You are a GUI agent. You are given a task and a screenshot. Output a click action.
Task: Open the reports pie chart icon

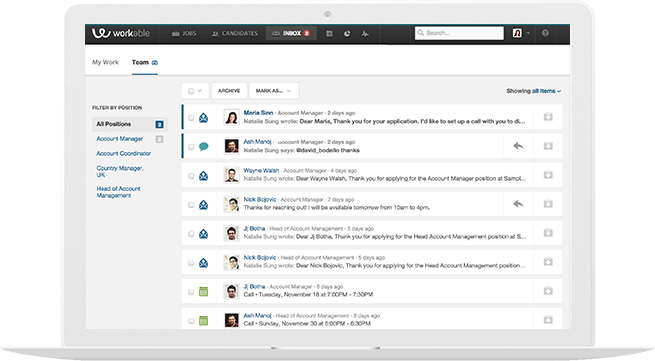(347, 33)
